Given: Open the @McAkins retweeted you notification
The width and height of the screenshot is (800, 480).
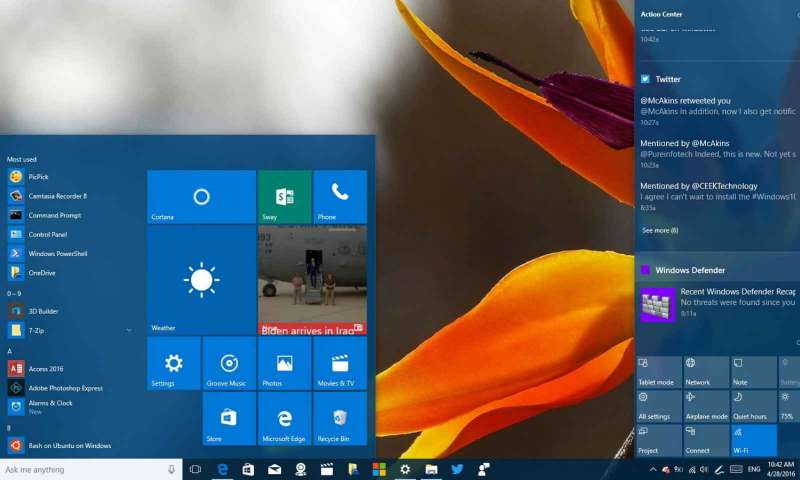Looking at the screenshot, I should [x=717, y=111].
